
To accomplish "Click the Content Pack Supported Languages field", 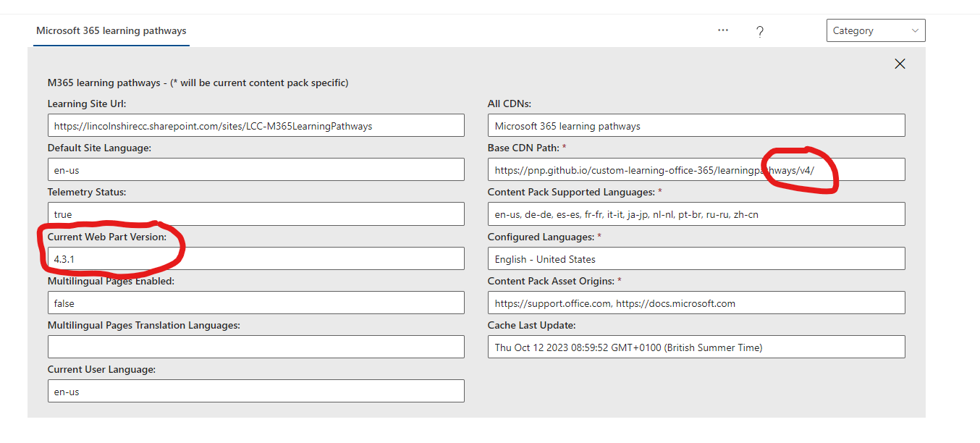I will coord(695,214).
